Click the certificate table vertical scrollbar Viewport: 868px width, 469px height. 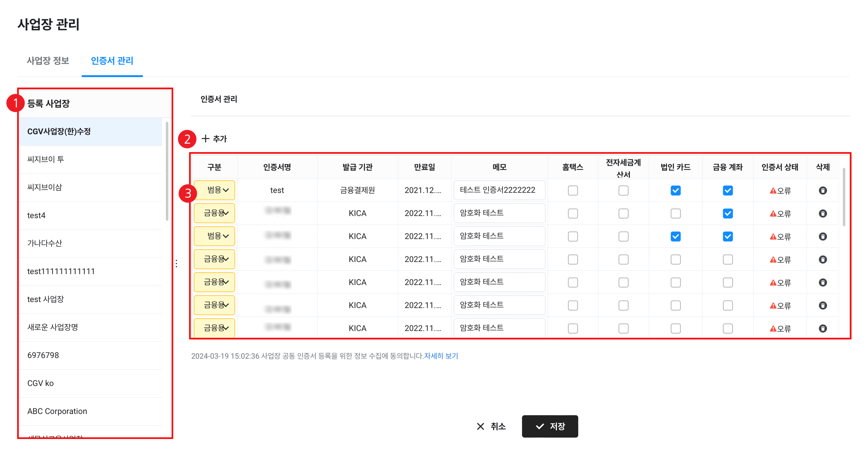coord(844,197)
